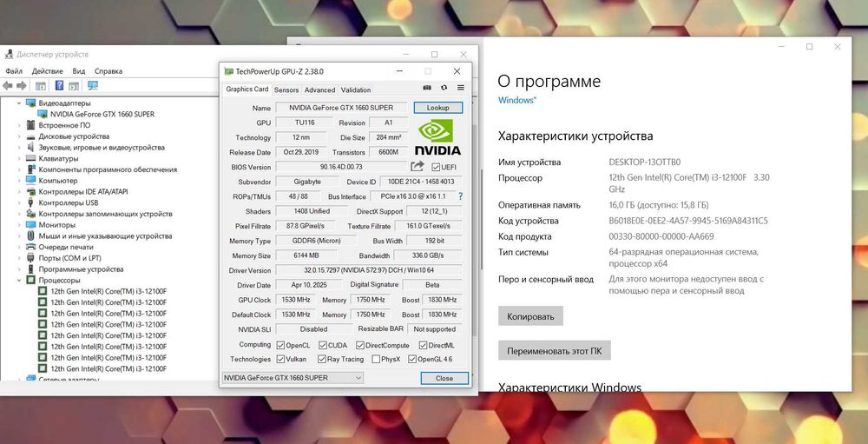Click the Контроллеры IDE ATA/ATAPI icon
The height and width of the screenshot is (444, 868).
30,192
